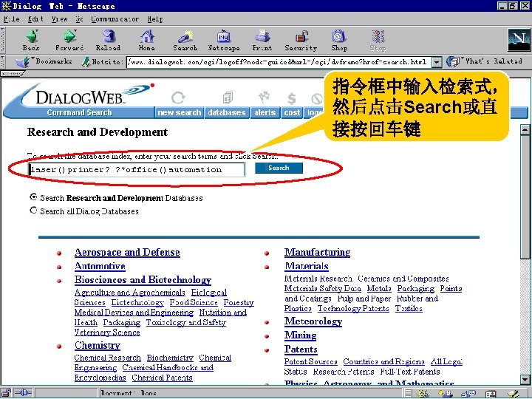532x399 pixels.
Task: Open Materials category link
Action: [307, 266]
